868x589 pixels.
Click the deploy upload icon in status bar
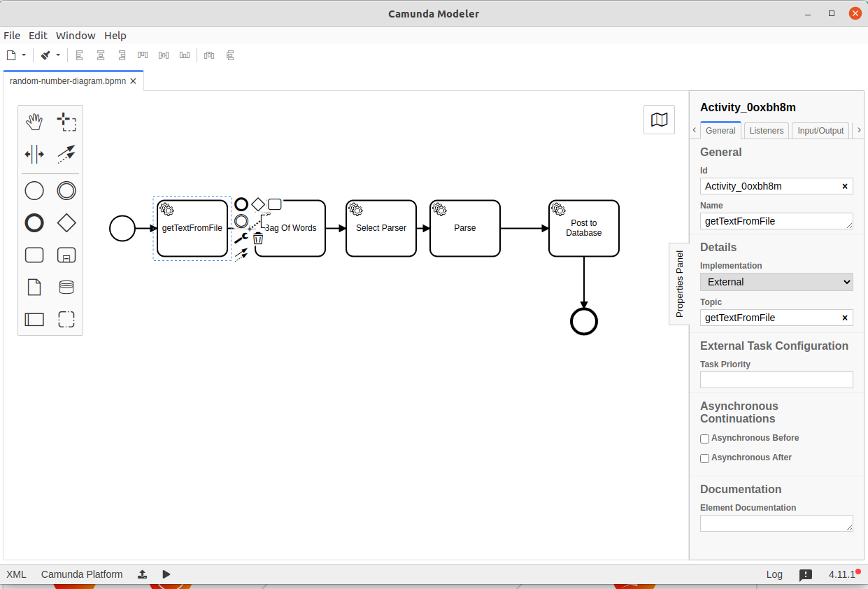[142, 574]
